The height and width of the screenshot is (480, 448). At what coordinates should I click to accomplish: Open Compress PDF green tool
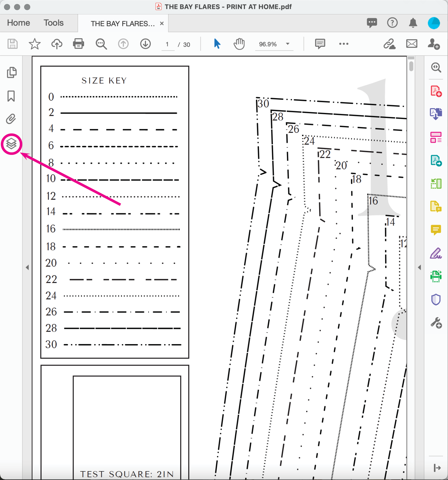436,183
